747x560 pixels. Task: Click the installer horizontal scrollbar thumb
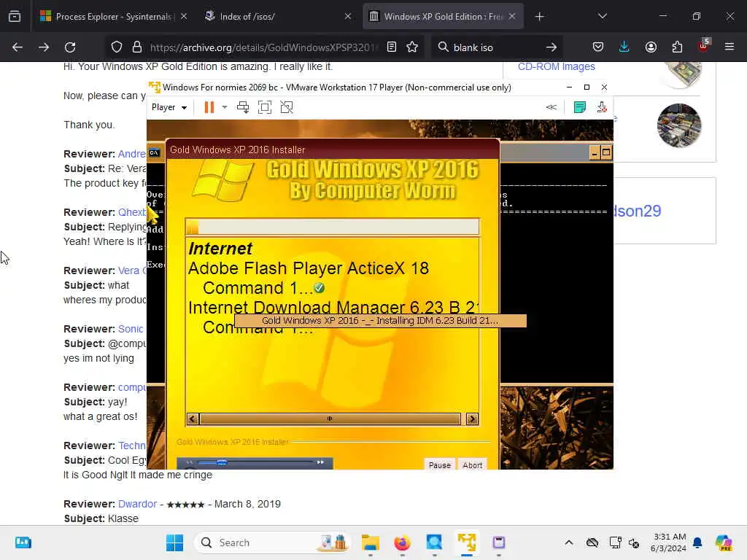[330, 419]
